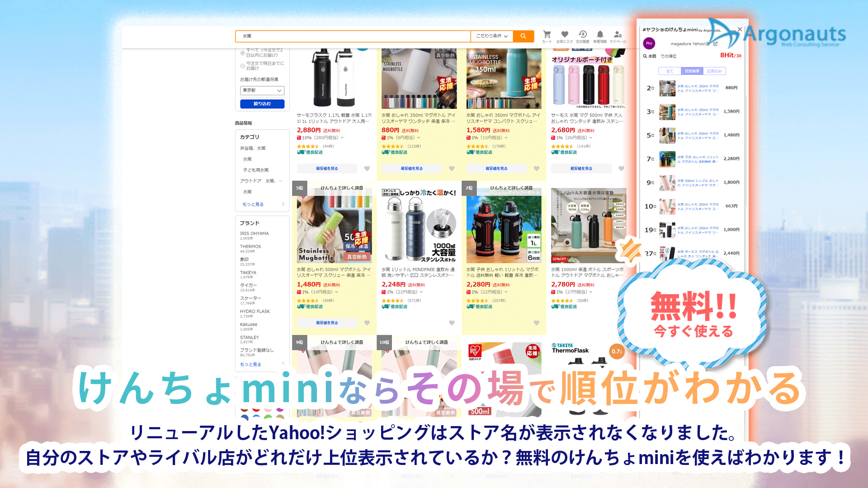Click 最安値を見る under 2,680円 product
This screenshot has width=868, height=488.
coord(581,169)
